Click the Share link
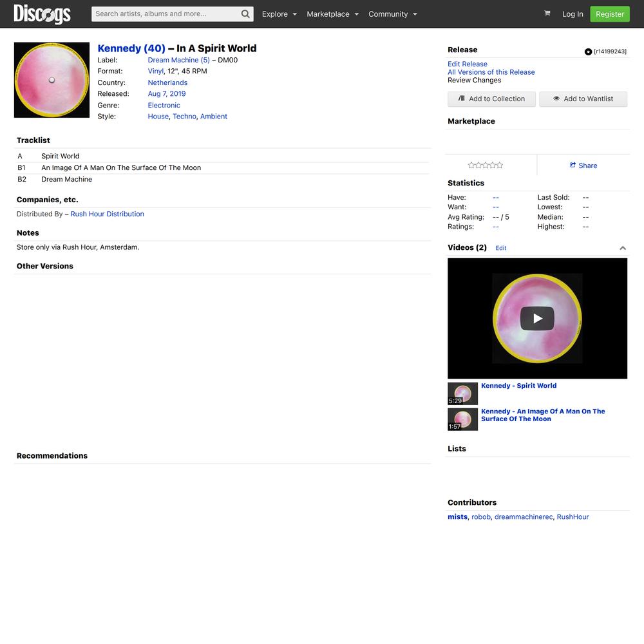 pos(583,166)
